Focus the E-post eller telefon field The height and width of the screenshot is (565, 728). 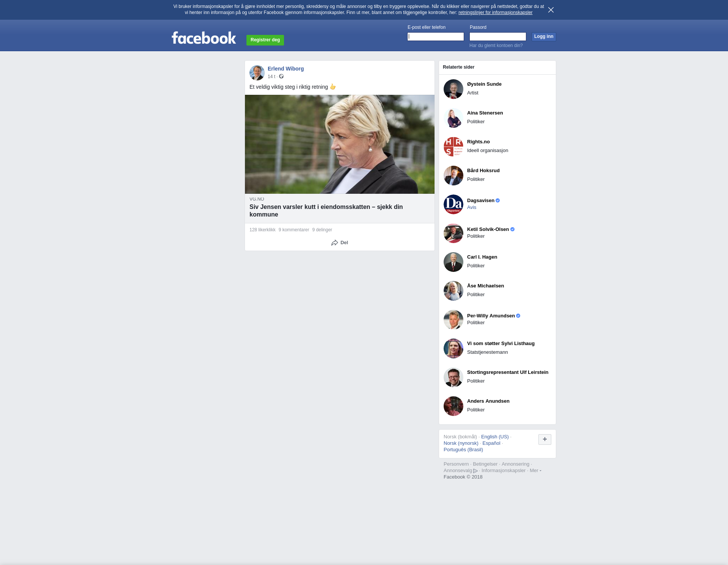[435, 37]
